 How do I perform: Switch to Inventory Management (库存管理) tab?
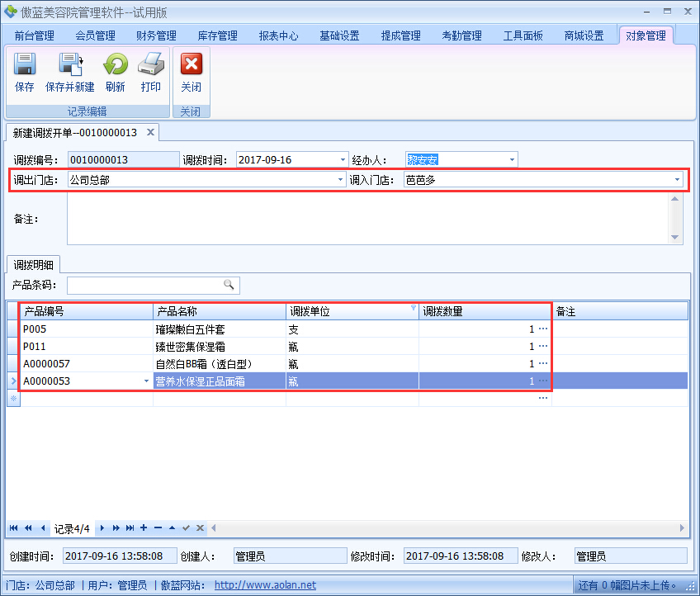(217, 35)
